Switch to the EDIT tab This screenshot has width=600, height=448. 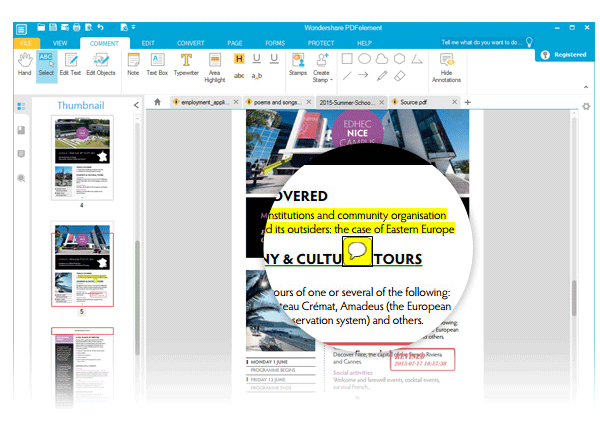tap(148, 43)
